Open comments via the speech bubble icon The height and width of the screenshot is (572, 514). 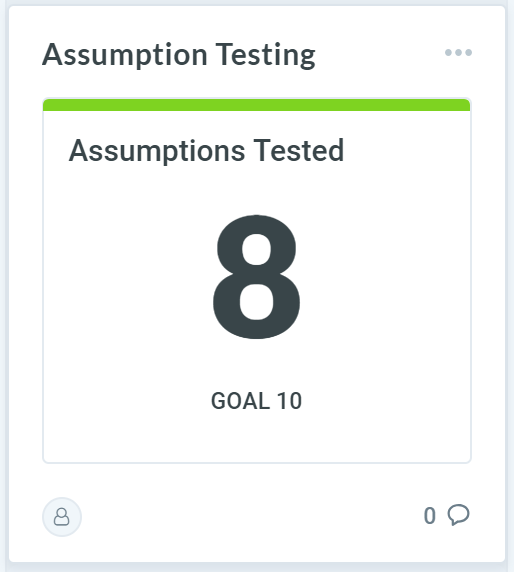point(458,515)
